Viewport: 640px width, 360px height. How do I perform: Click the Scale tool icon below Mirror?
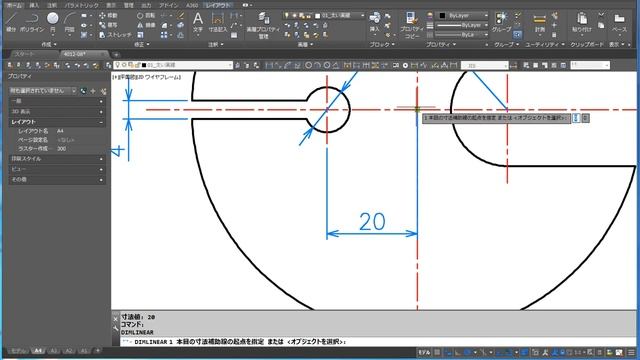[140, 35]
